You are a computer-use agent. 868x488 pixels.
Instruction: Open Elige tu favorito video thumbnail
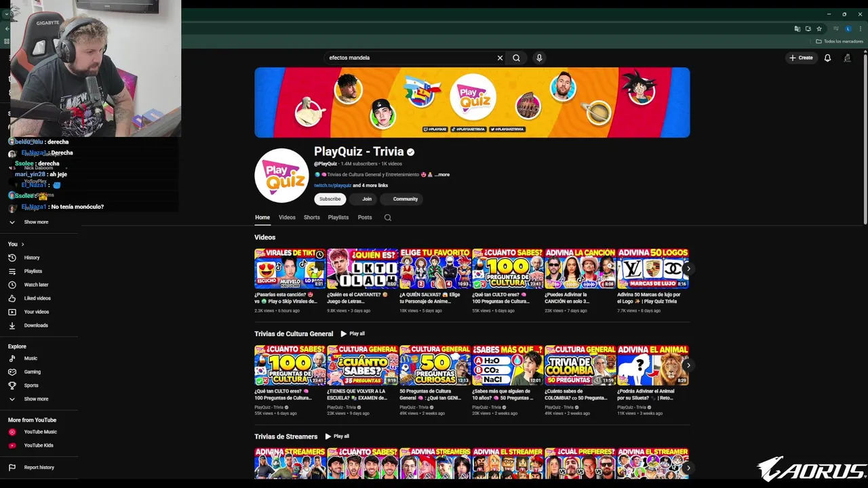point(435,269)
